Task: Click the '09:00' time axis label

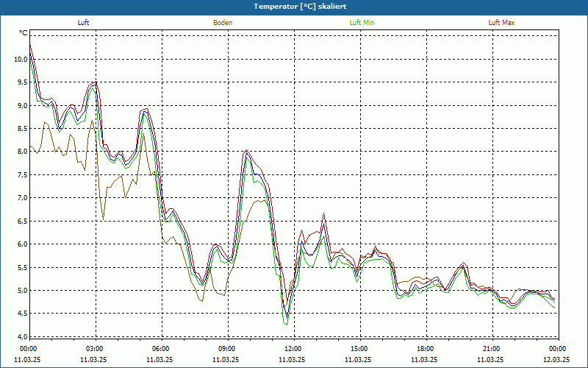Action: coord(228,349)
